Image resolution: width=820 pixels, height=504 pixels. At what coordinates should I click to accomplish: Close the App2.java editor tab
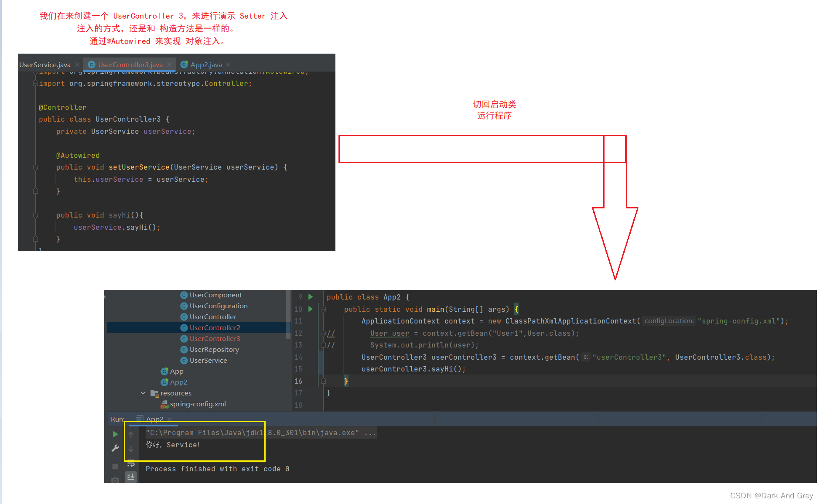228,65
